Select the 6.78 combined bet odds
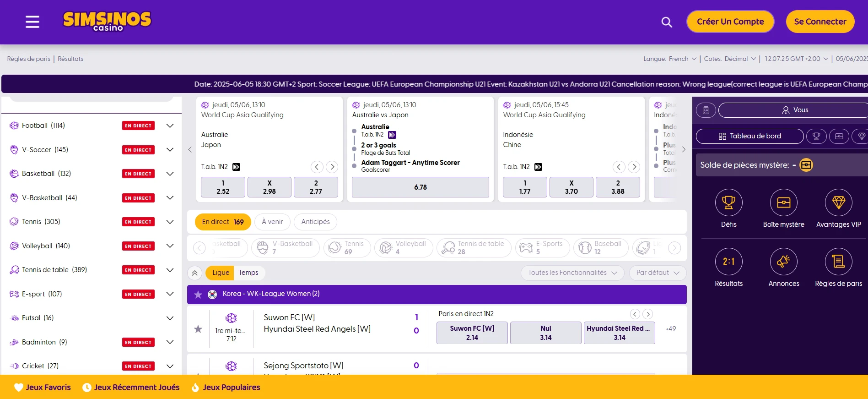Screen dimensions: 868x399 tap(420, 187)
